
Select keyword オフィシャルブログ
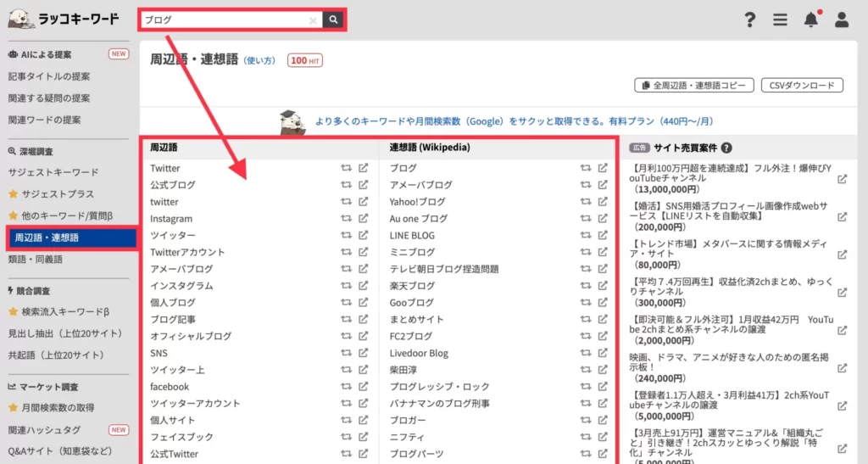tap(191, 336)
